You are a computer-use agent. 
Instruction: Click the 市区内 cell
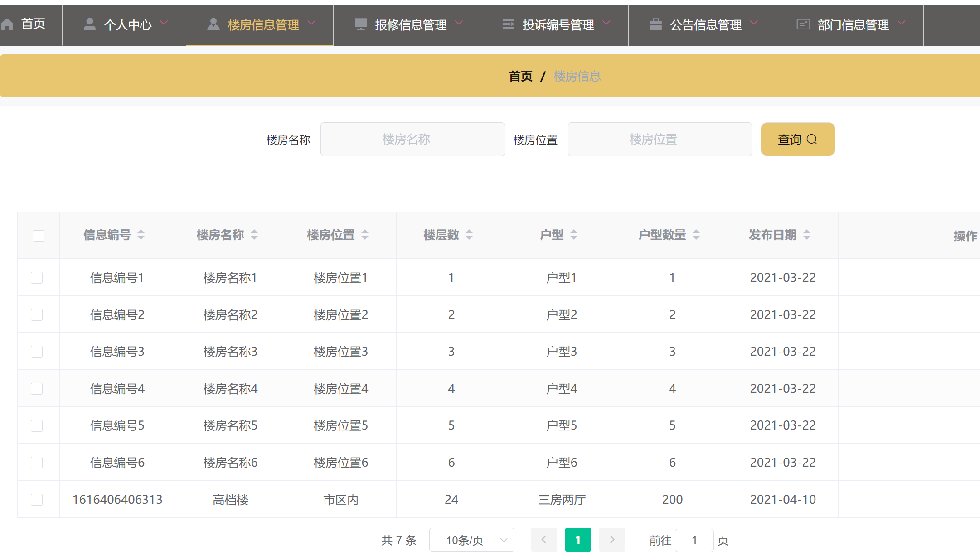(x=341, y=500)
